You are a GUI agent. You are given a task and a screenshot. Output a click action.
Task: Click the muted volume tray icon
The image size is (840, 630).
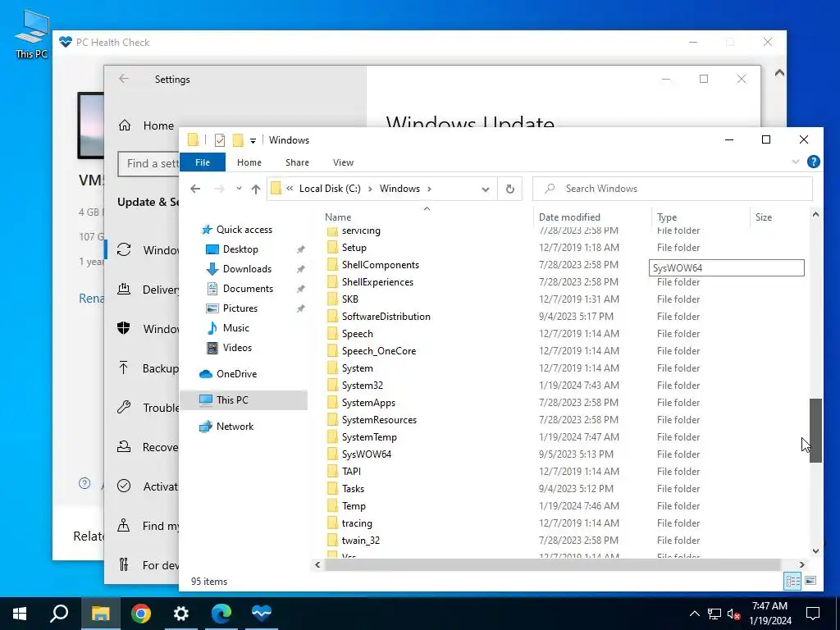point(734,614)
